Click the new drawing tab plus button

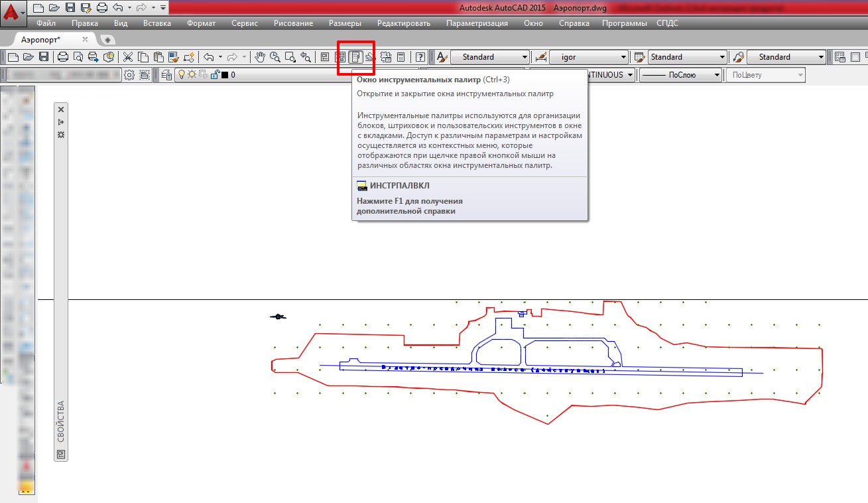click(107, 40)
